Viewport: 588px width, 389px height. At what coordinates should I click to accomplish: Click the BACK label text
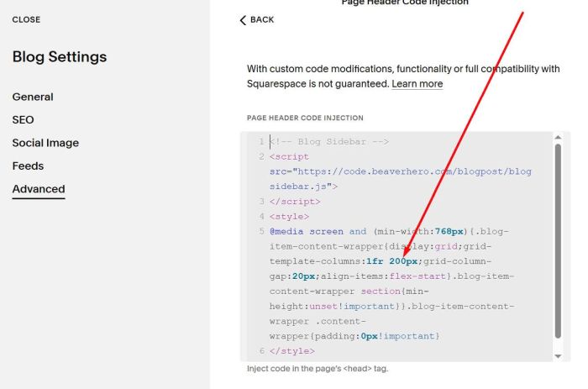(262, 19)
